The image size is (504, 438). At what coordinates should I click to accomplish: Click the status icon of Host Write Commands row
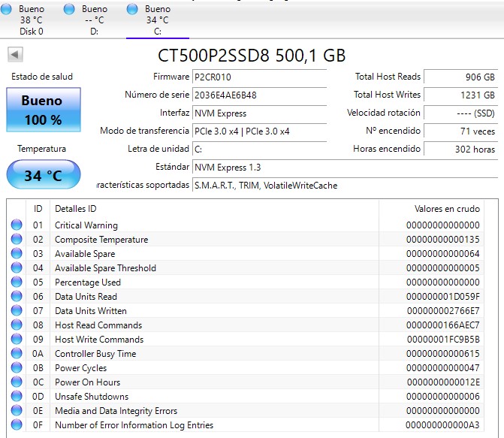(17, 339)
